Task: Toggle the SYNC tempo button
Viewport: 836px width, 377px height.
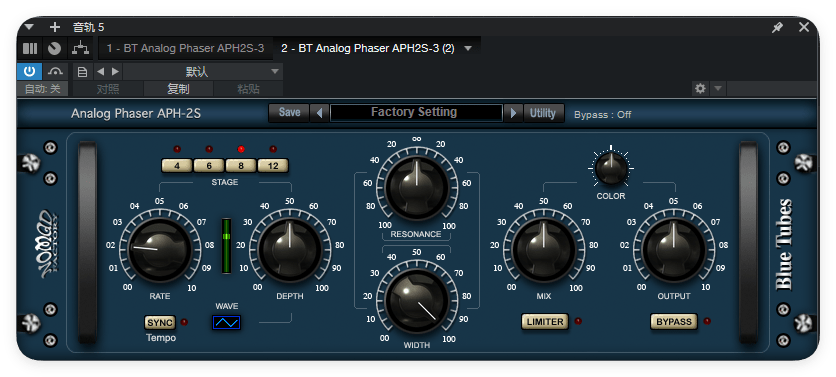Action: point(160,323)
